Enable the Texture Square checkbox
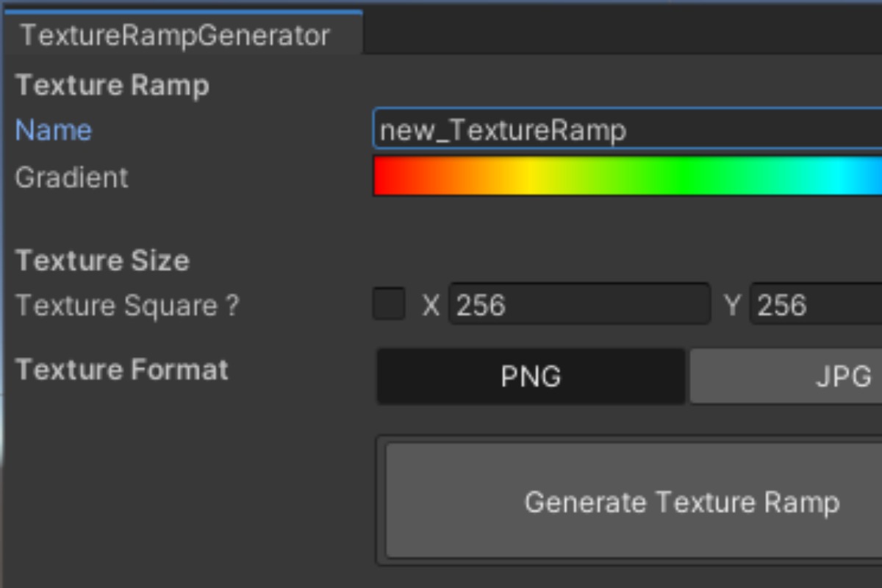Image resolution: width=882 pixels, height=588 pixels. click(389, 304)
